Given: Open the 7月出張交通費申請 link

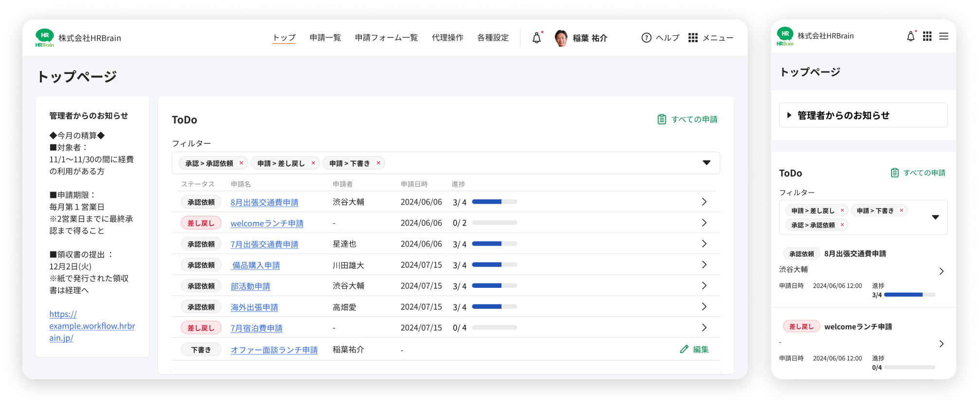Looking at the screenshot, I should (x=265, y=244).
